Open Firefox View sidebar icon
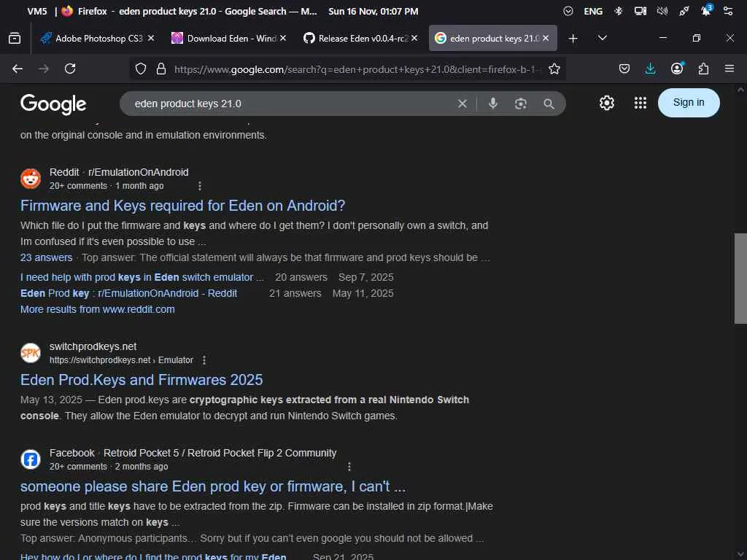Viewport: 747px width, 560px height. 15,38
